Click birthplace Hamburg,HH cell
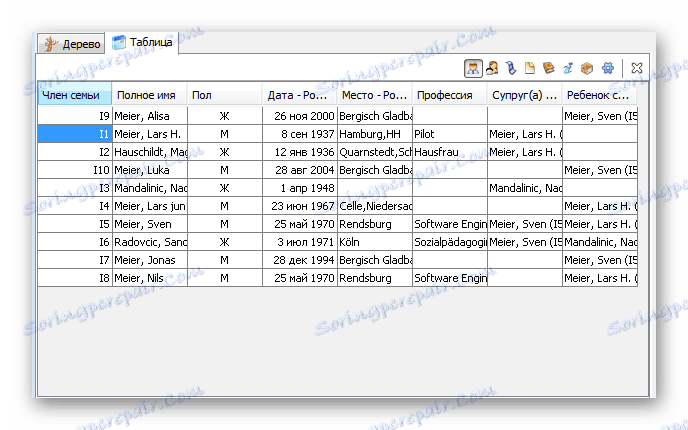This screenshot has width=688, height=430. click(375, 134)
